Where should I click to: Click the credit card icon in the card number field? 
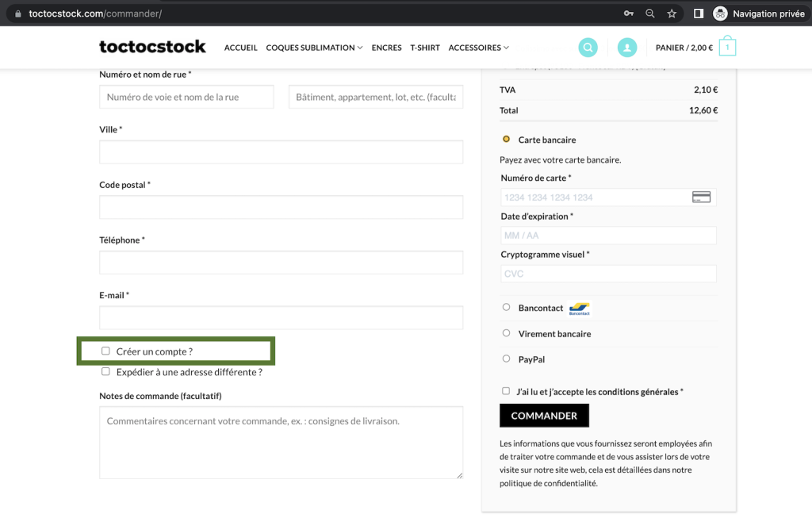(x=701, y=196)
